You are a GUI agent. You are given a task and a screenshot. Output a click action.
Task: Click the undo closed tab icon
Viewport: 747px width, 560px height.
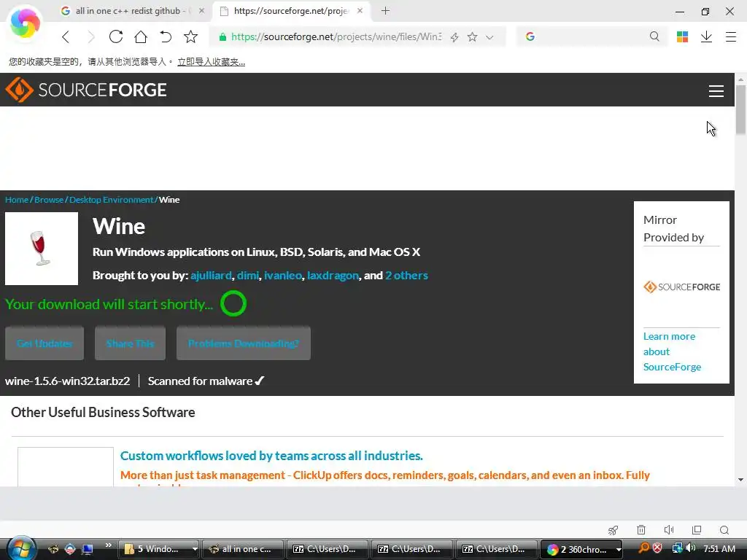(166, 36)
